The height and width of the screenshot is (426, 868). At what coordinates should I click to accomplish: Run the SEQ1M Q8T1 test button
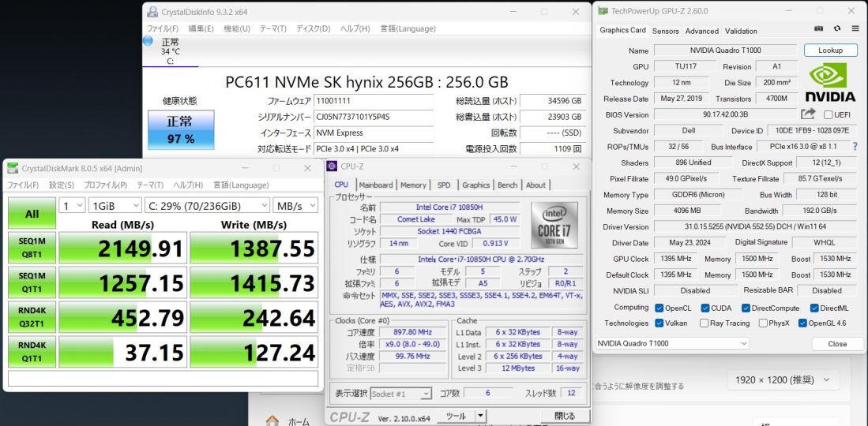[x=32, y=248]
